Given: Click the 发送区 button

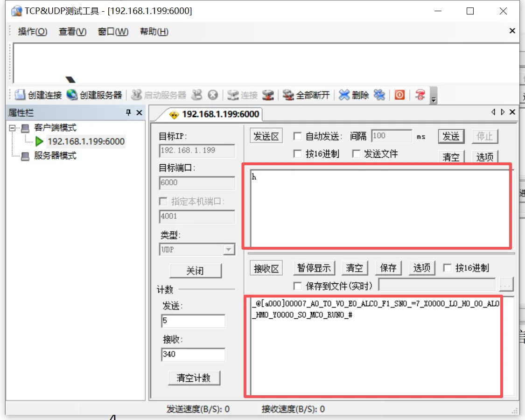Looking at the screenshot, I should point(266,136).
